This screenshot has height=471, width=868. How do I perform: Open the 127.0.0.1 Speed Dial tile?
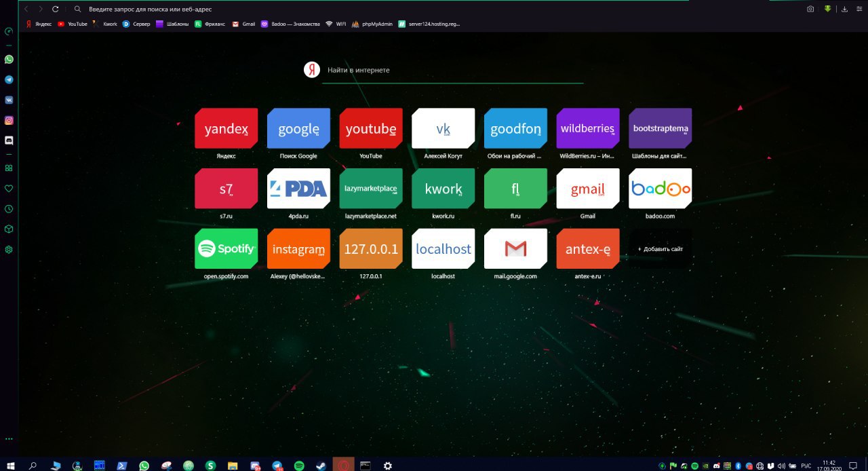371,249
